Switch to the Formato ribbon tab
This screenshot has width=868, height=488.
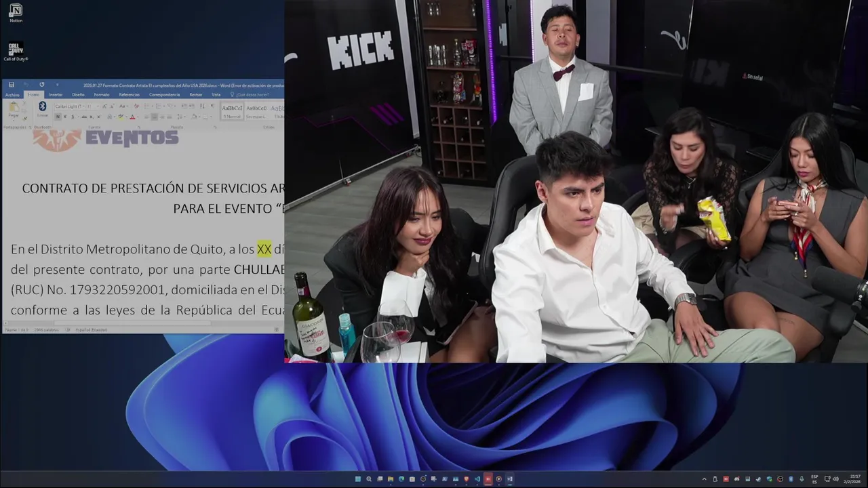point(102,95)
